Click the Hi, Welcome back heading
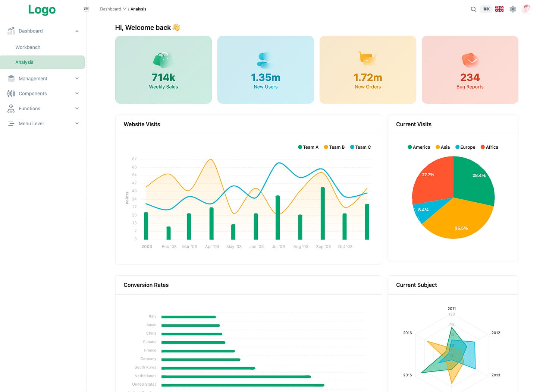This screenshot has height=392, width=543. [147, 28]
